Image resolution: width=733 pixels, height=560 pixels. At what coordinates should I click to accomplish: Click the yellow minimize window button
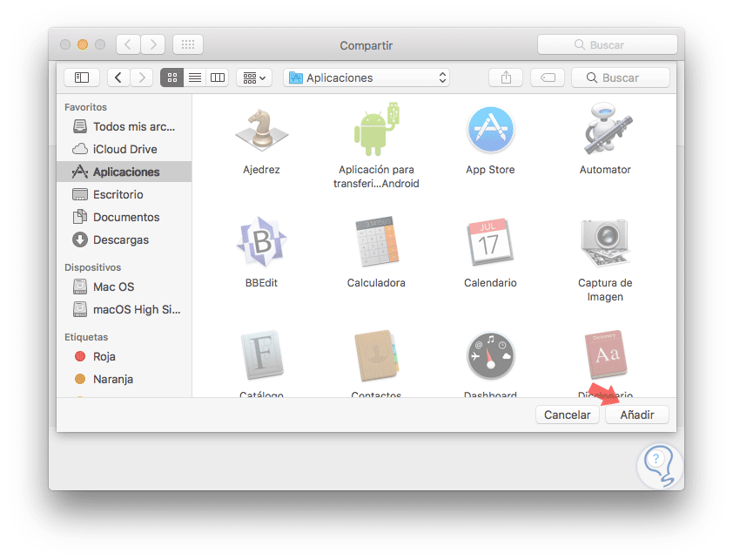(83, 44)
